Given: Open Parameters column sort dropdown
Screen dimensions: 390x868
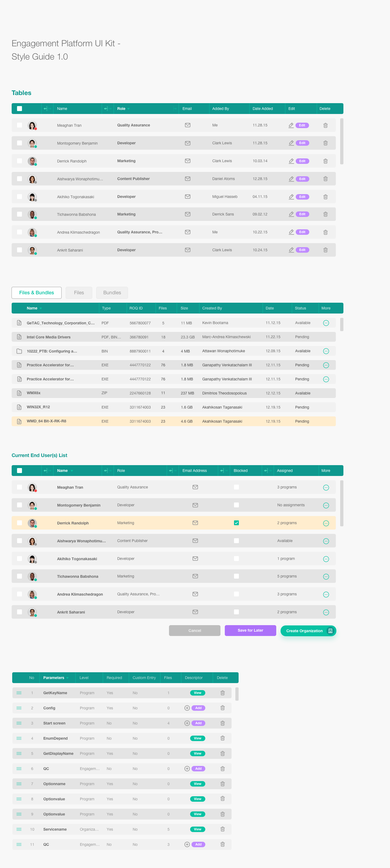Looking at the screenshot, I should click(x=67, y=678).
